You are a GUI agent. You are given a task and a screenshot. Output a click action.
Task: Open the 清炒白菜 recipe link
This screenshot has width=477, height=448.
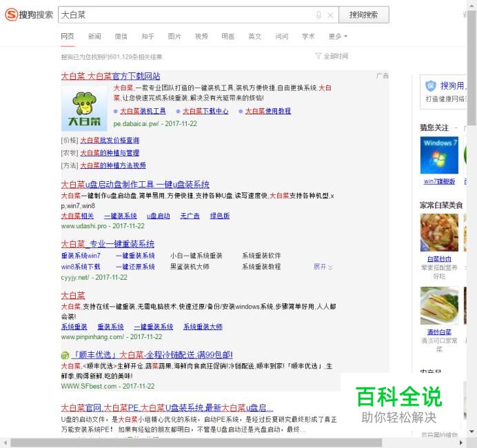[439, 332]
